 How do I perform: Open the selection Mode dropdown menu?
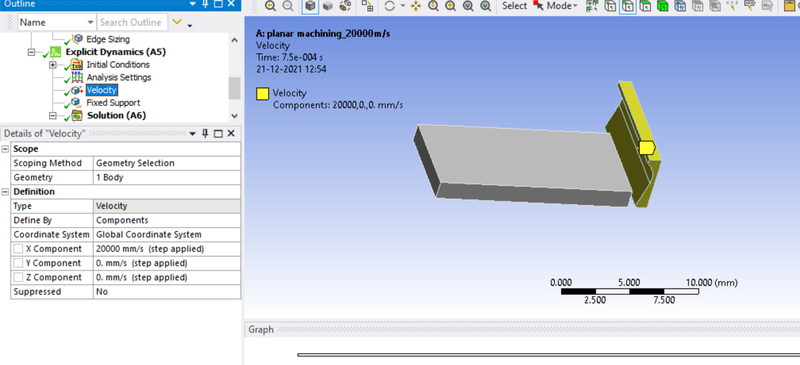pyautogui.click(x=562, y=6)
